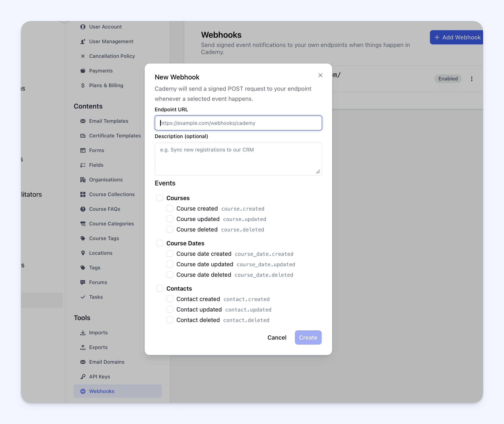
Task: Click the Tasks checkmark icon
Action: point(83,297)
